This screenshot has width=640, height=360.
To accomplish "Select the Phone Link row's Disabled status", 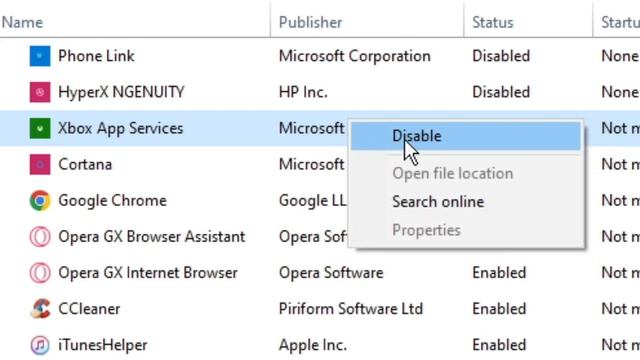I will (501, 56).
